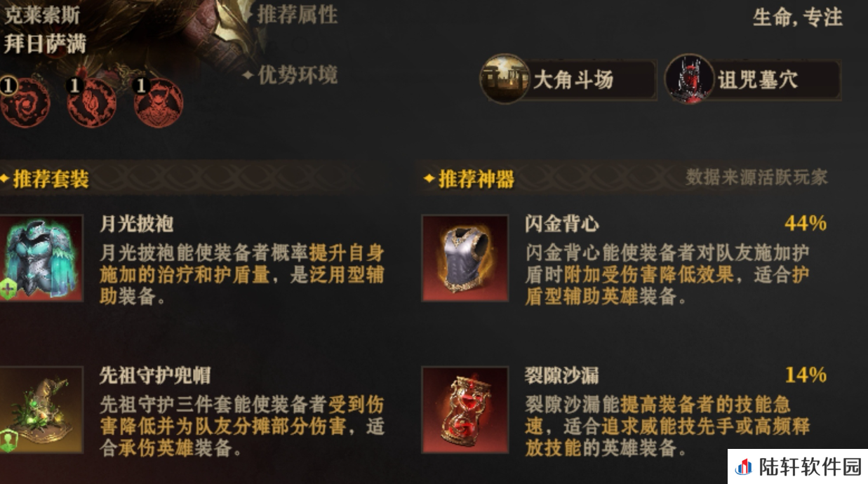Open the 月光披袍 title text
Image resolution: width=868 pixels, height=484 pixels.
click(137, 224)
